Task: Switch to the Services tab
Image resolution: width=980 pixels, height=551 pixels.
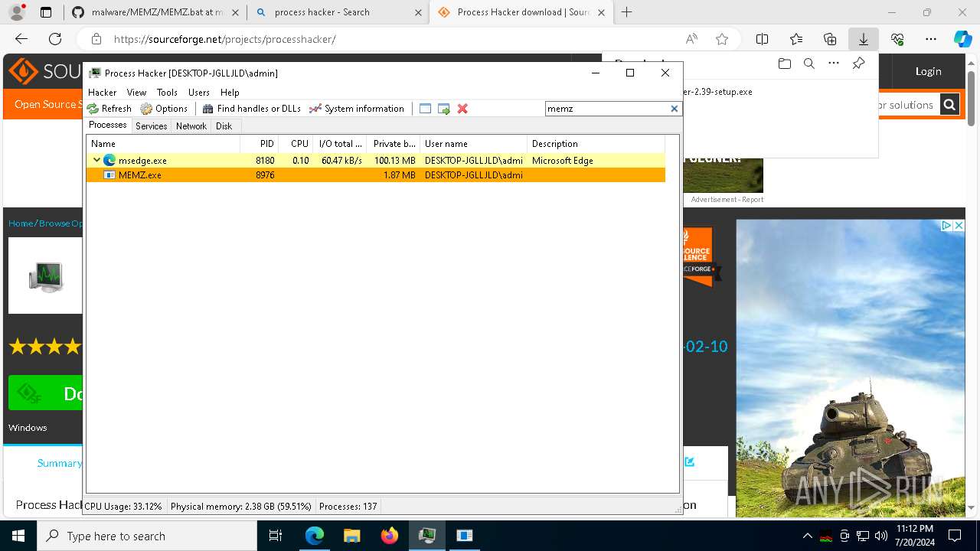Action: [x=152, y=126]
